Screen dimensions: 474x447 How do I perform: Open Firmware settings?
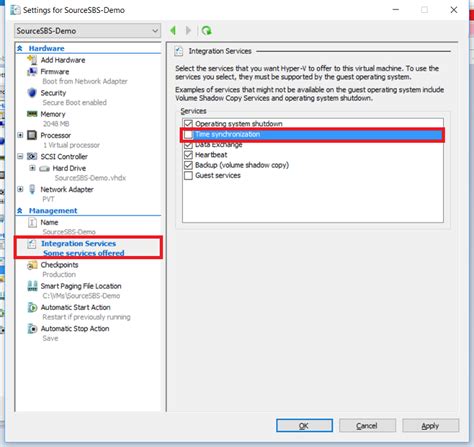(55, 72)
